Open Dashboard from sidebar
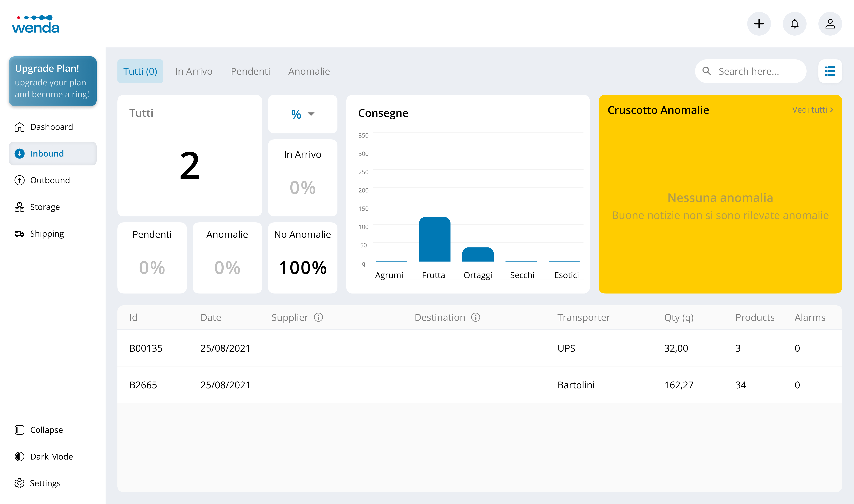This screenshot has width=854, height=504. pos(52,127)
